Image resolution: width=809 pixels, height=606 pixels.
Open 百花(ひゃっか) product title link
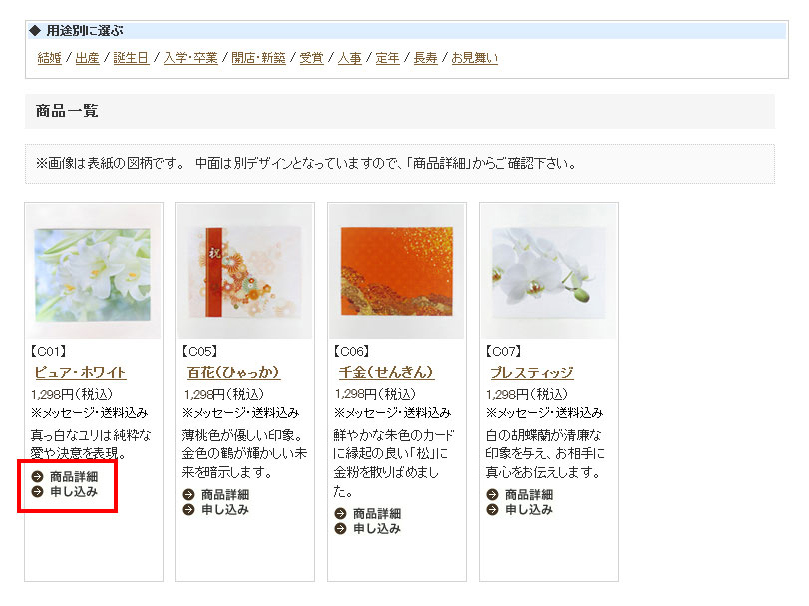(233, 372)
